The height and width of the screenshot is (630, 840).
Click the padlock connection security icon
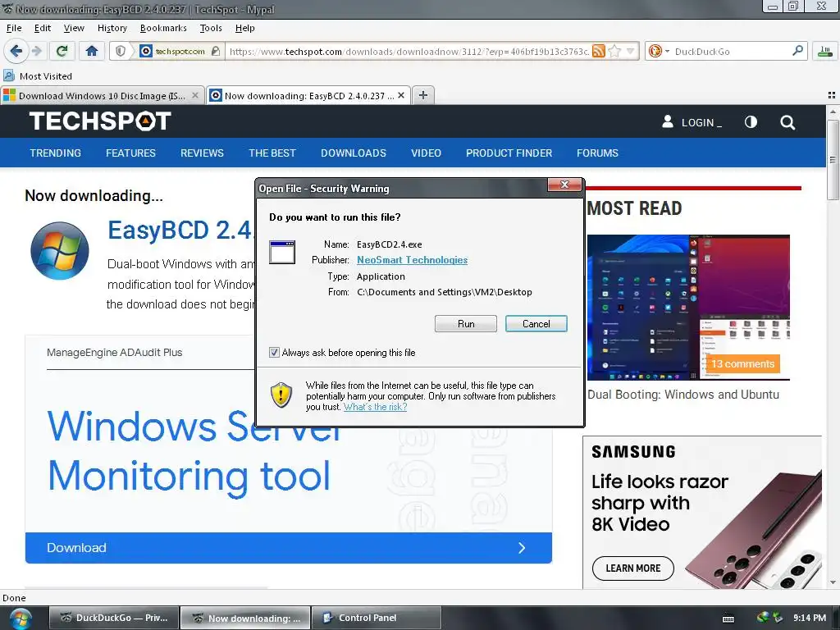point(216,51)
